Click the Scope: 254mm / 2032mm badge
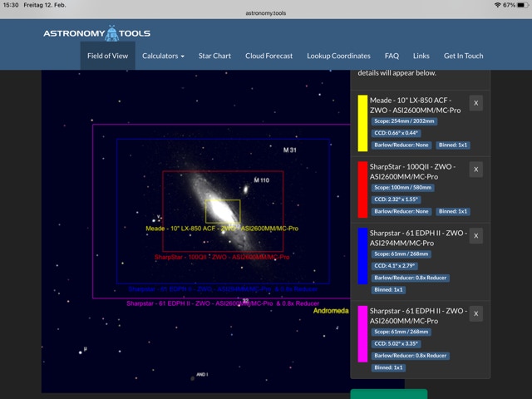This screenshot has width=532, height=399. click(404, 121)
